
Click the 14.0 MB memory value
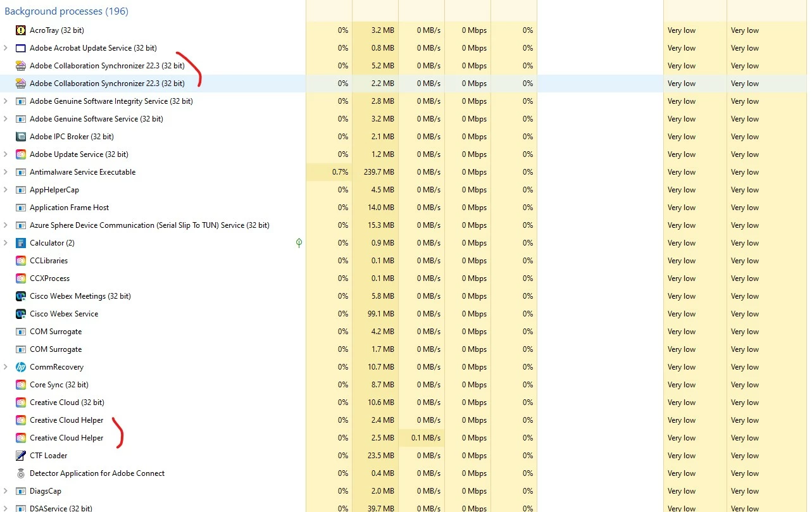click(382, 208)
